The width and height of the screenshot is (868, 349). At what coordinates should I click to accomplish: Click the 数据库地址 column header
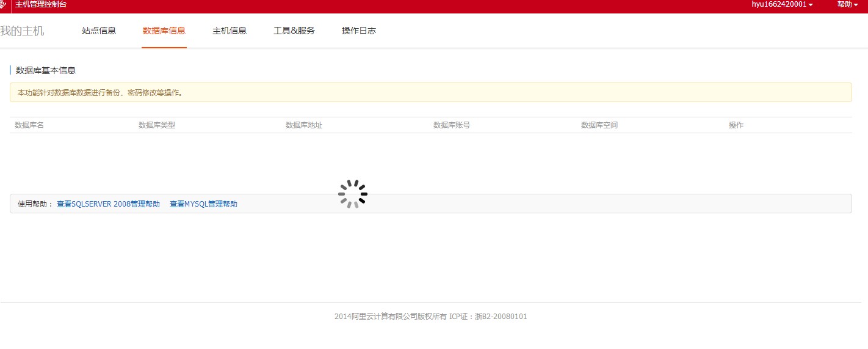pos(304,125)
